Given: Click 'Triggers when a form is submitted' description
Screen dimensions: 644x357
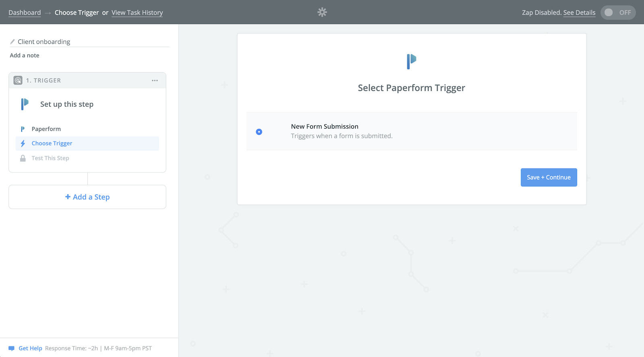Looking at the screenshot, I should click(342, 136).
